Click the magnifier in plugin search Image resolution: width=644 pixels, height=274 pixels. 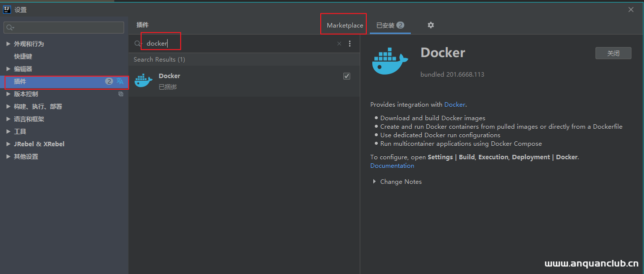[138, 44]
